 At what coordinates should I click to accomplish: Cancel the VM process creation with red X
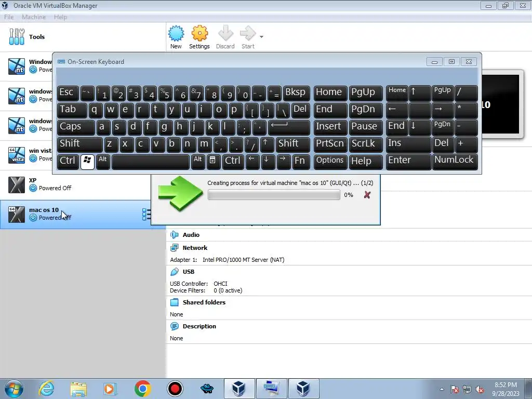367,195
